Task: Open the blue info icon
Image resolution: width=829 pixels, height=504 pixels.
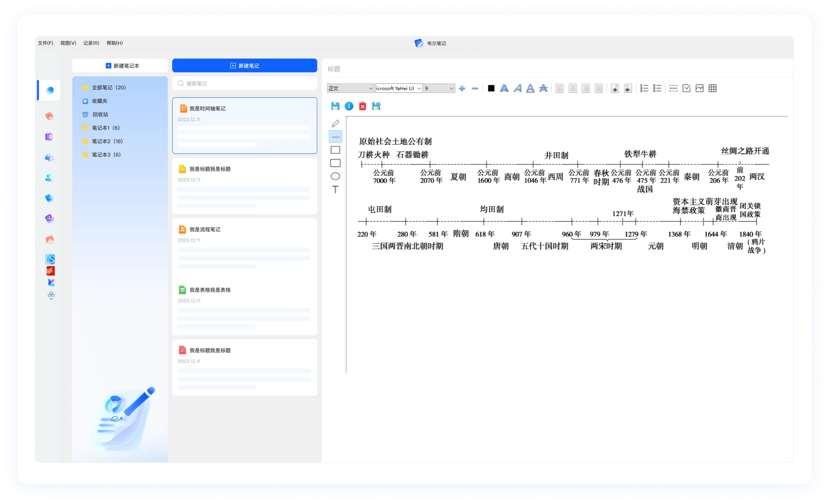Action: [x=349, y=106]
